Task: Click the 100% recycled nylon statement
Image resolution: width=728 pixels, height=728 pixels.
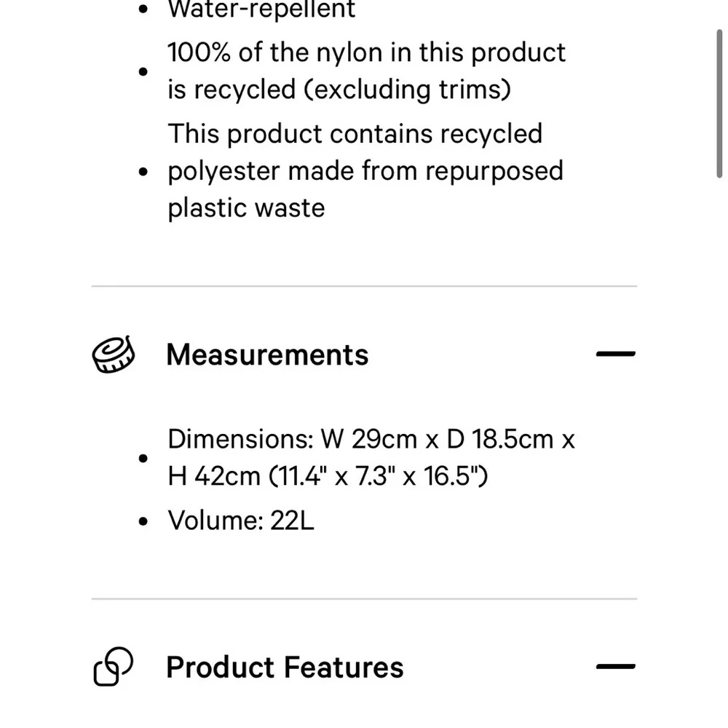Action: 366,71
